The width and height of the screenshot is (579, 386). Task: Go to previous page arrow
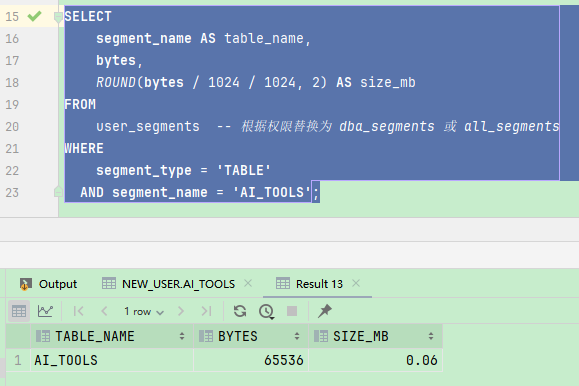click(105, 311)
